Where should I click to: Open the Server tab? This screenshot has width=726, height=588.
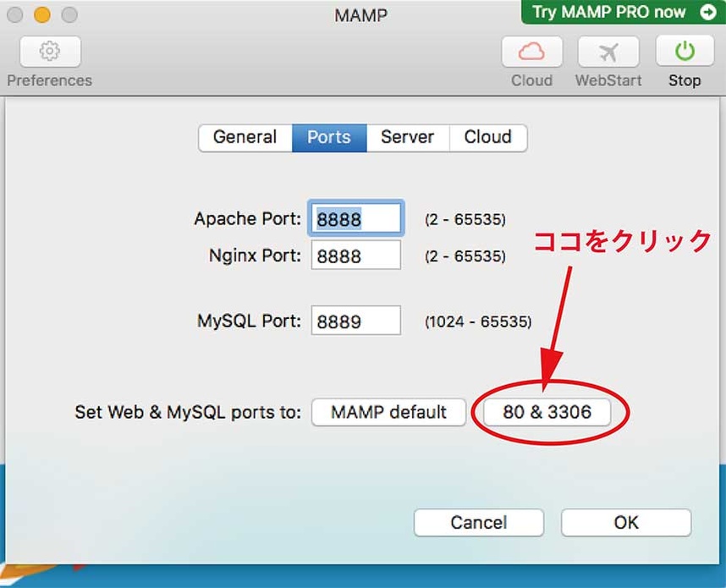click(407, 138)
